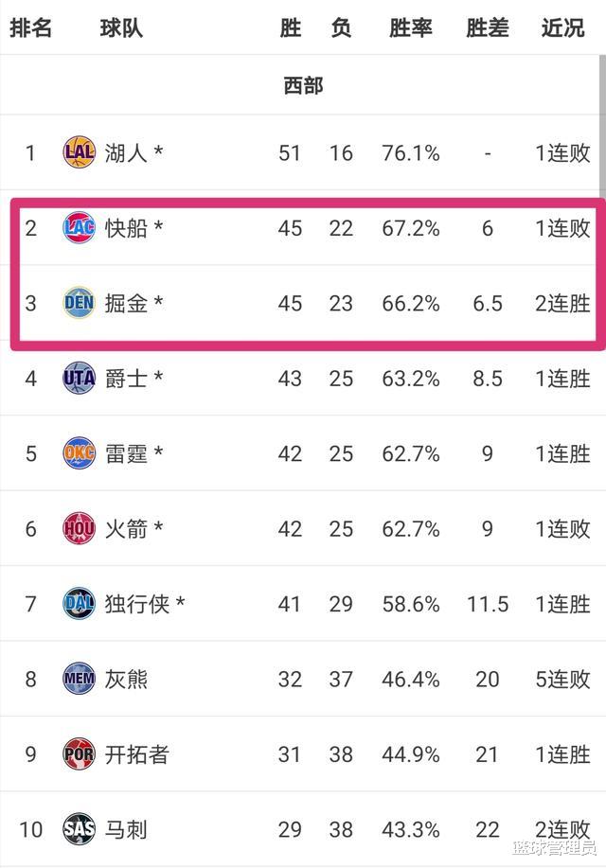
Task: Sort by the 胜率 column header
Action: tap(410, 27)
